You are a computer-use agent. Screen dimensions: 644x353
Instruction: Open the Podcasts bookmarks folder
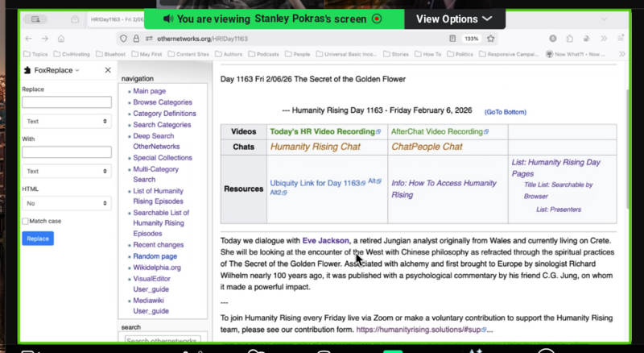point(264,54)
